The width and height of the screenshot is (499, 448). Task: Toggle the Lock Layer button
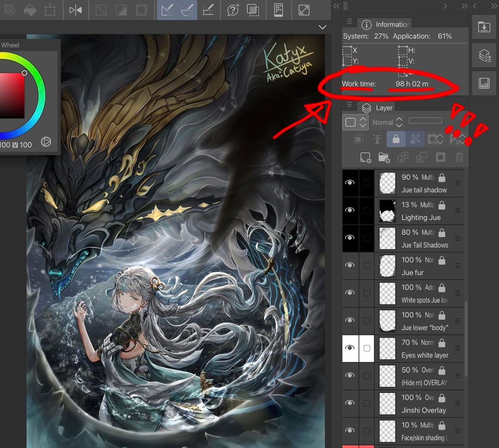coord(396,139)
